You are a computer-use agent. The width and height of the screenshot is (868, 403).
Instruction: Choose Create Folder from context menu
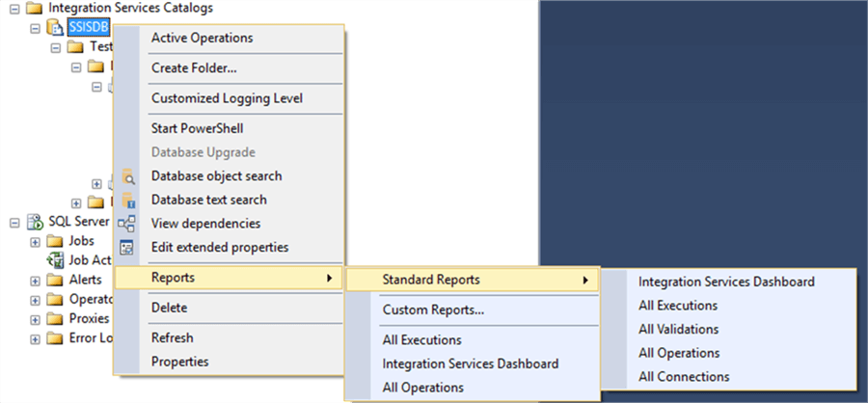click(194, 67)
